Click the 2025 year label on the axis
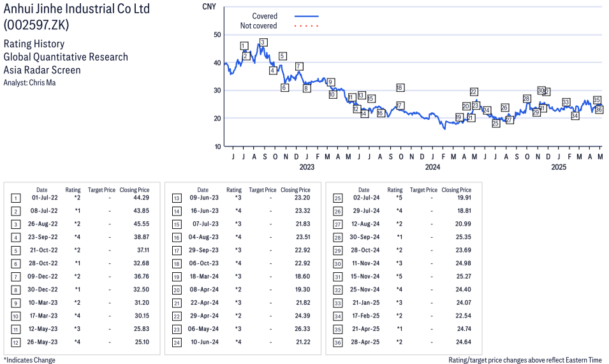609x364 pixels. [559, 167]
